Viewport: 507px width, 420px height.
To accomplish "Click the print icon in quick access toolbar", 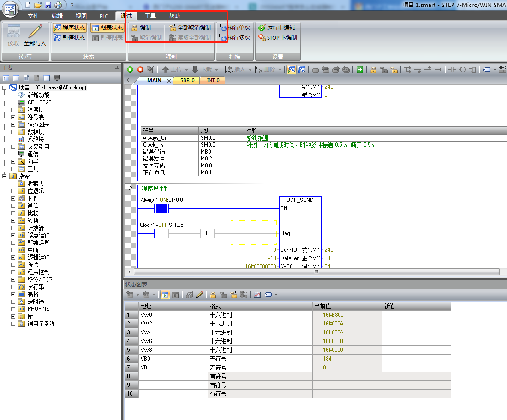I will [58, 5].
